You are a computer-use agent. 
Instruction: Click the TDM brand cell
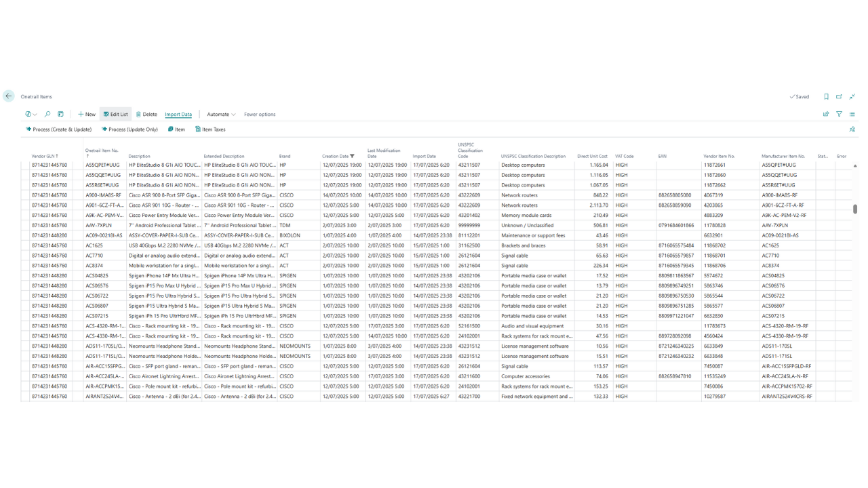pyautogui.click(x=285, y=226)
